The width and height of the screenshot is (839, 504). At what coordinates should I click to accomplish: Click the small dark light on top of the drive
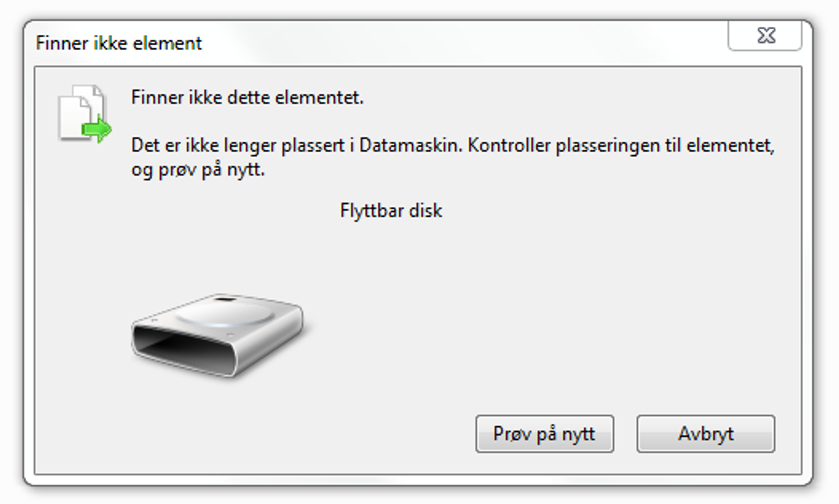[225, 299]
